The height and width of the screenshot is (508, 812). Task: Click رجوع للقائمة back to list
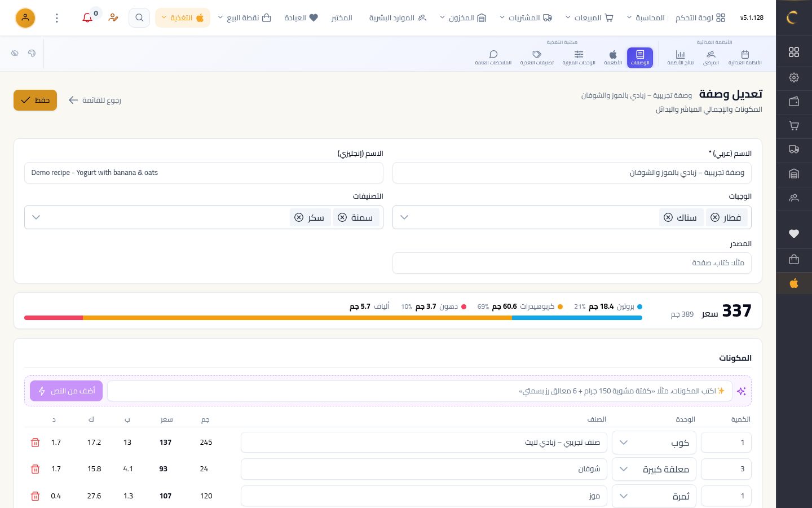pos(95,100)
